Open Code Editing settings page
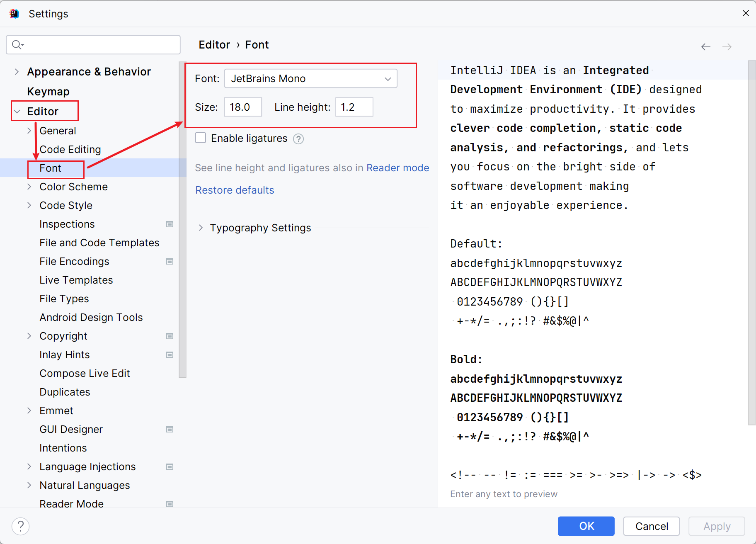 pyautogui.click(x=70, y=149)
